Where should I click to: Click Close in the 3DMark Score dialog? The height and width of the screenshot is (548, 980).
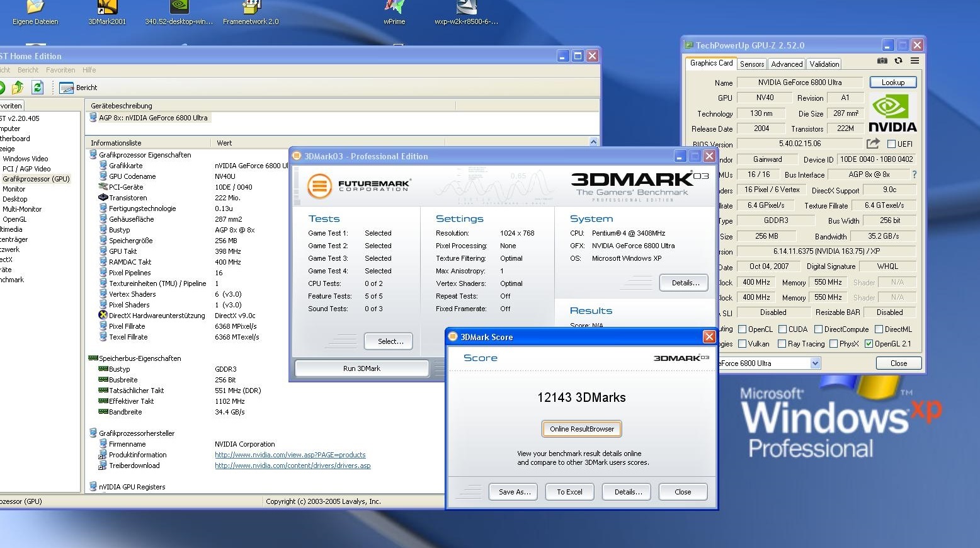pos(683,492)
